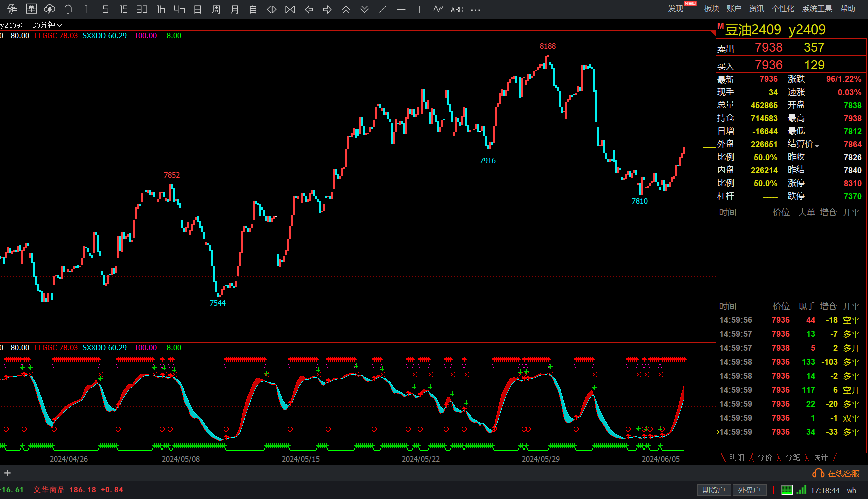Open the 帮助 menu
868x499 pixels.
(848, 8)
